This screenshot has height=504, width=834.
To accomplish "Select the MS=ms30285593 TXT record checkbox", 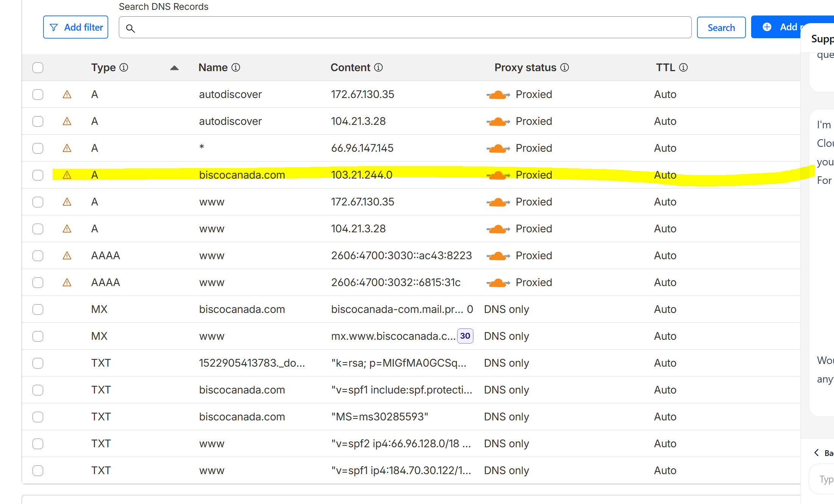I will pyautogui.click(x=38, y=417).
